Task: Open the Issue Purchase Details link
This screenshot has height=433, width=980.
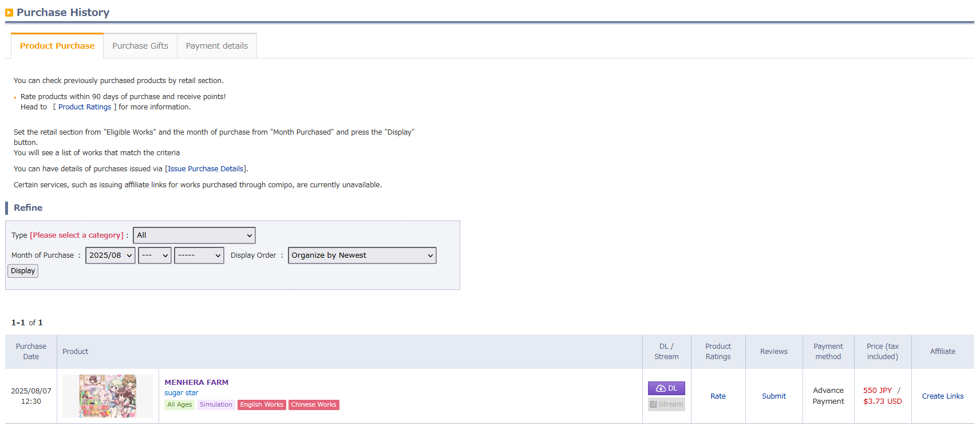Action: pos(206,169)
